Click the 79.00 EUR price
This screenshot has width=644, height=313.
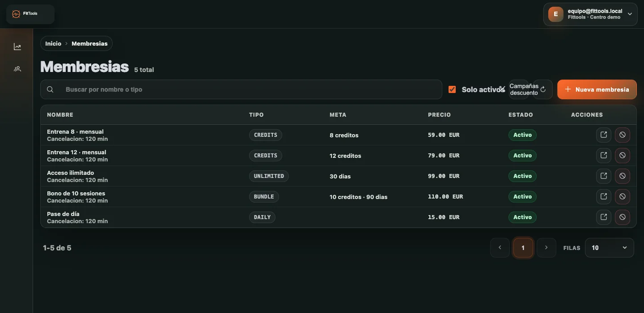[x=444, y=156]
